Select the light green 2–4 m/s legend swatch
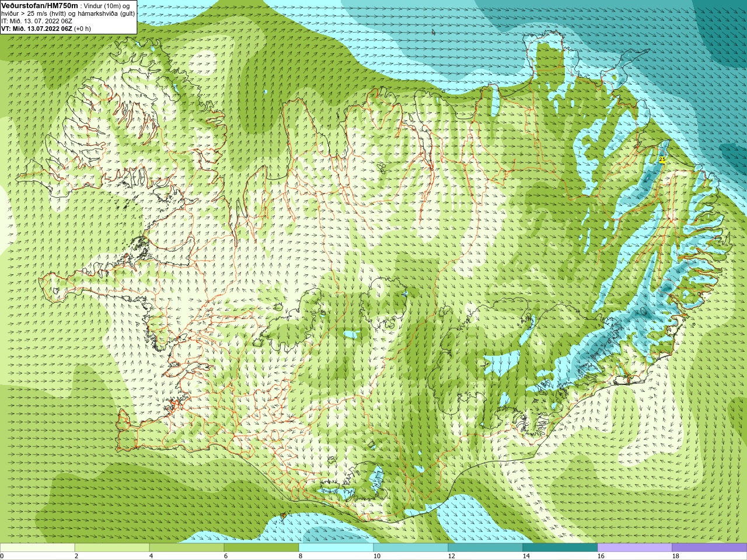Image resolution: width=747 pixels, height=560 pixels. coord(112,548)
